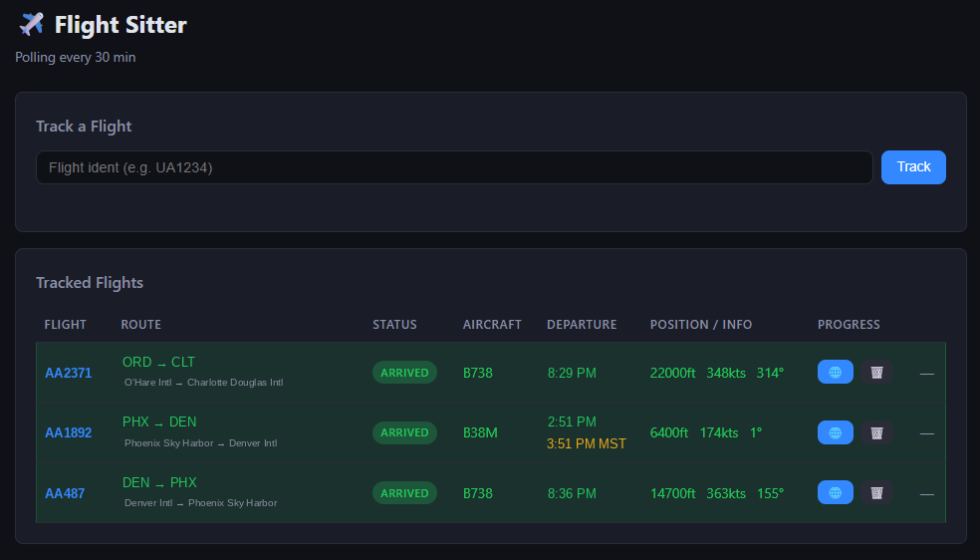Click the B38M aircraft cell

(480, 433)
